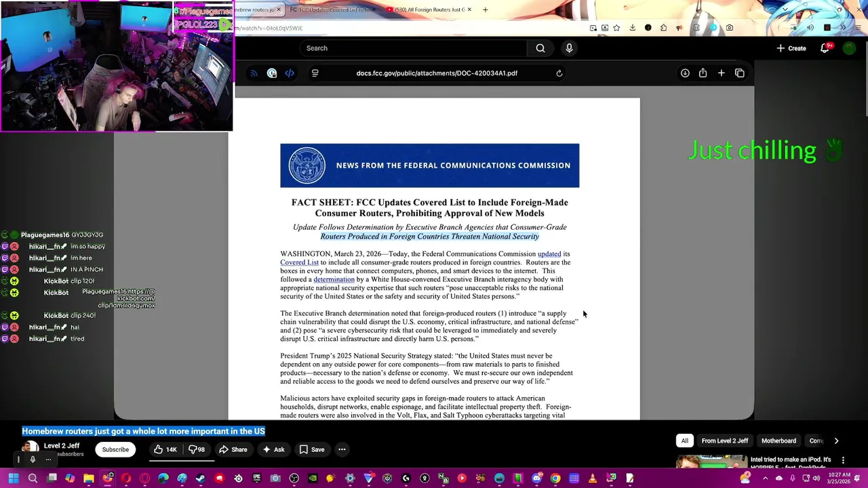Viewport: 868px width, 488px height.
Task: Focus the YouTube Search input field
Action: click(x=414, y=48)
